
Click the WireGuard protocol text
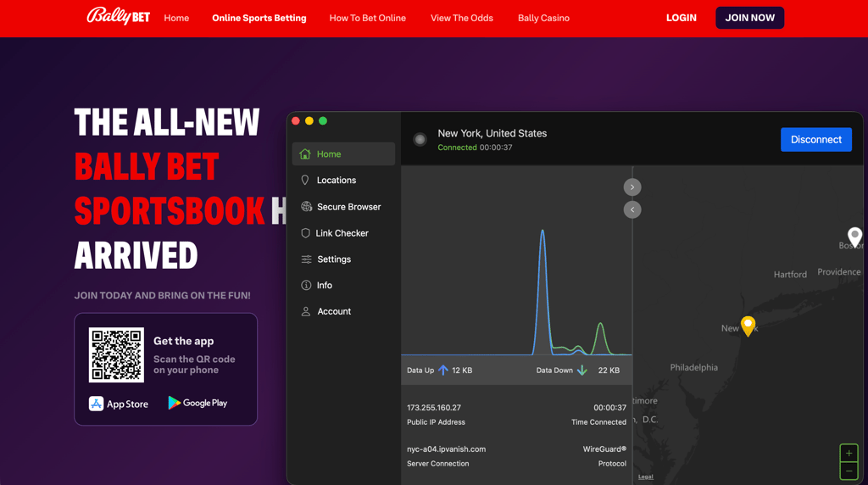[604, 449]
